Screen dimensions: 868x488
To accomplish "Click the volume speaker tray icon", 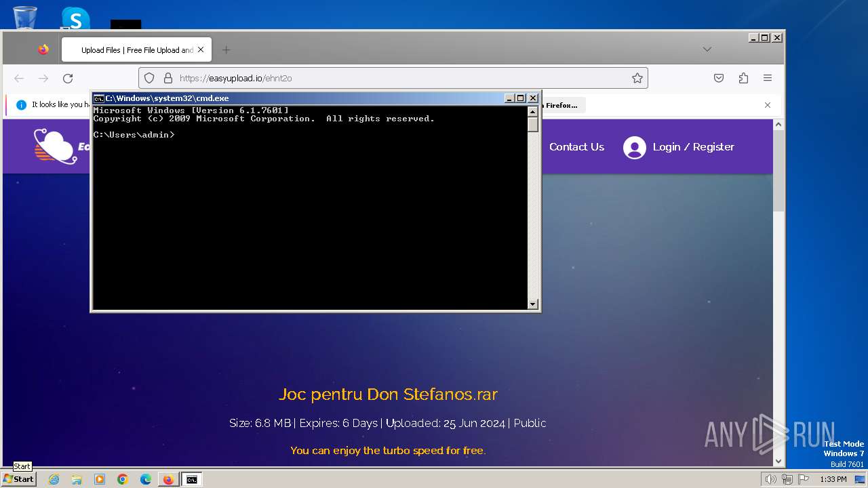I will [771, 479].
